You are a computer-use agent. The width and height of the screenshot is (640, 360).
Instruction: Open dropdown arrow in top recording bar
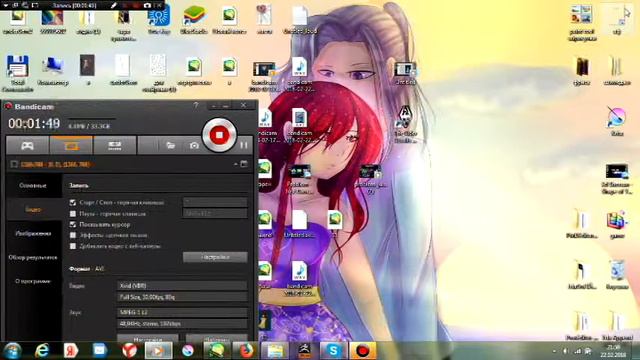coord(6,6)
